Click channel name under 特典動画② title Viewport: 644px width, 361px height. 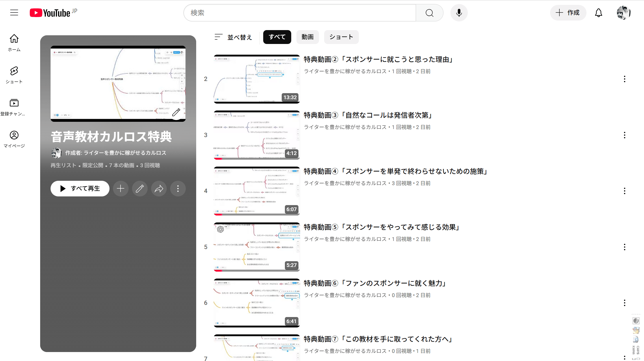345,71
